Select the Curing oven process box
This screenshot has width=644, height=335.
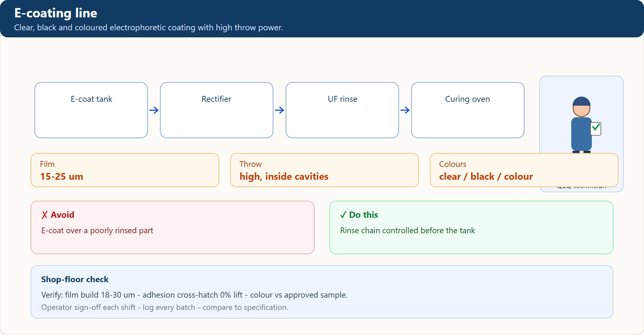pyautogui.click(x=468, y=110)
